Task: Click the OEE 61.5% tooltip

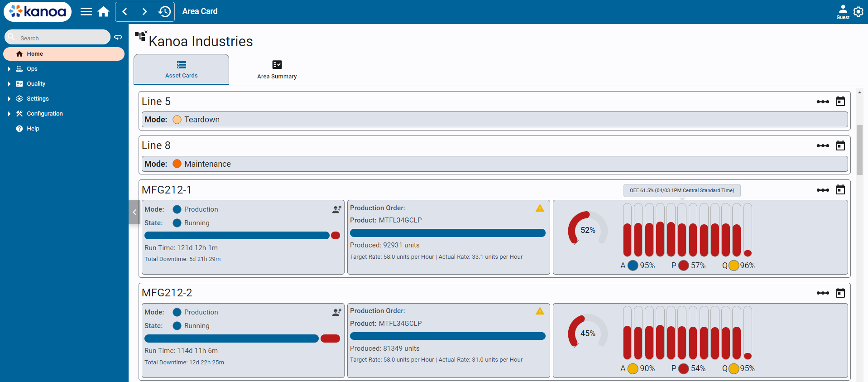Action: point(682,190)
